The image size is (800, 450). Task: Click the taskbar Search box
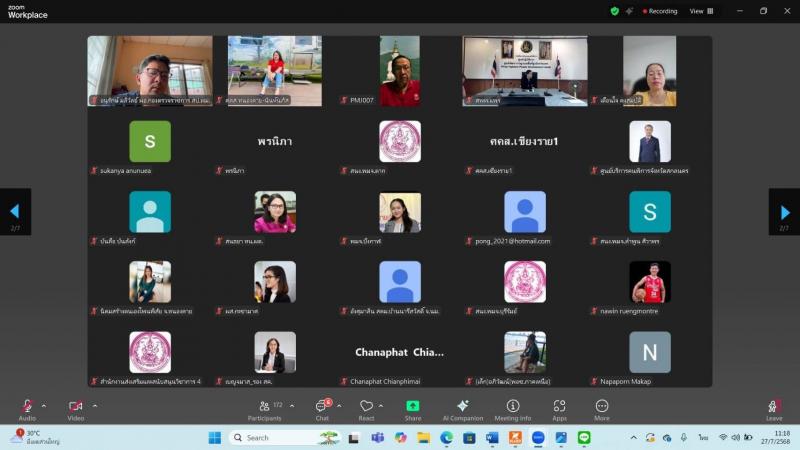coord(285,438)
